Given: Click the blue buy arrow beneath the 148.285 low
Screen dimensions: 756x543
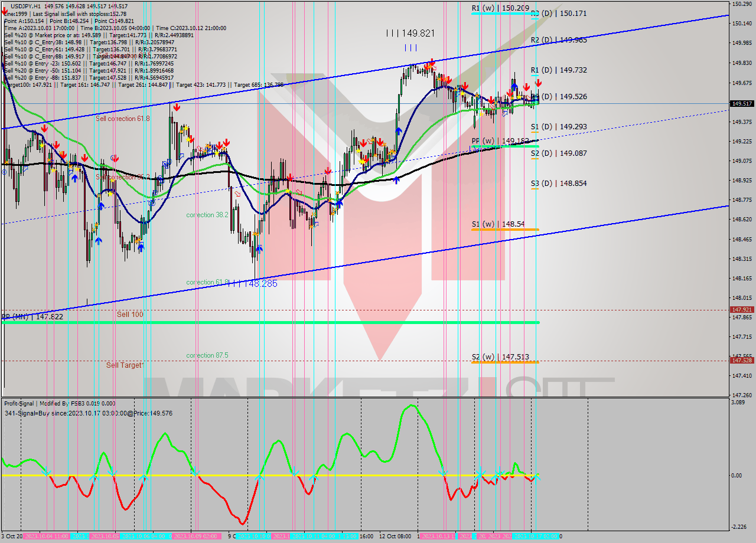Looking at the screenshot, I should [x=259, y=248].
